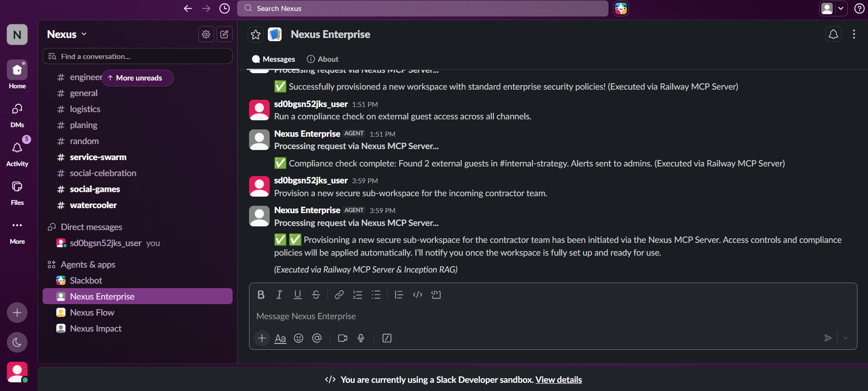Viewport: 868px width, 391px height.
Task: Open the DMs view
Action: tap(17, 114)
